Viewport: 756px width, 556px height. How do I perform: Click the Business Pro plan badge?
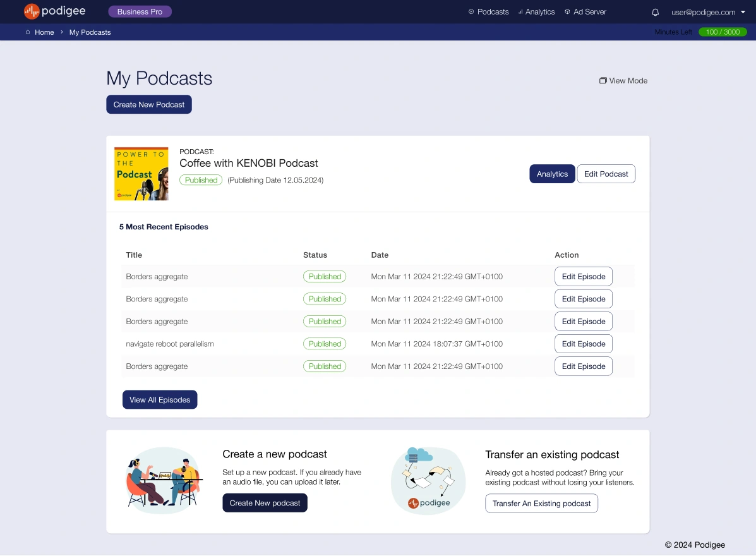click(140, 11)
